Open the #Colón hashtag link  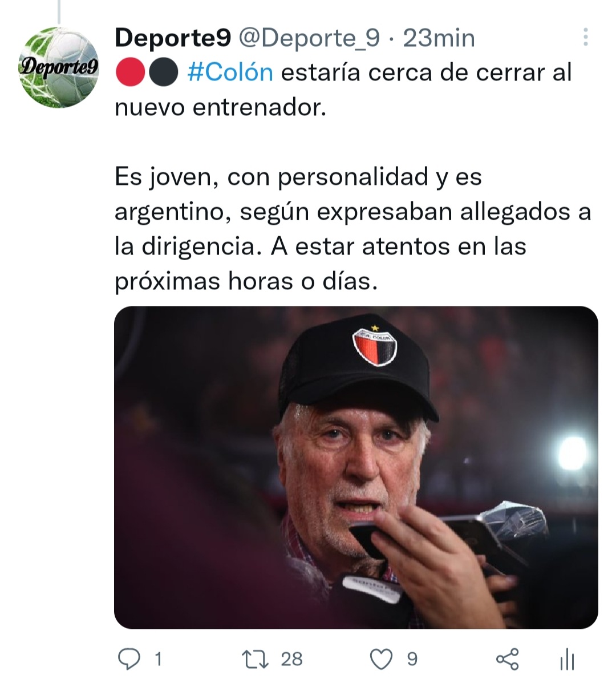click(x=230, y=72)
